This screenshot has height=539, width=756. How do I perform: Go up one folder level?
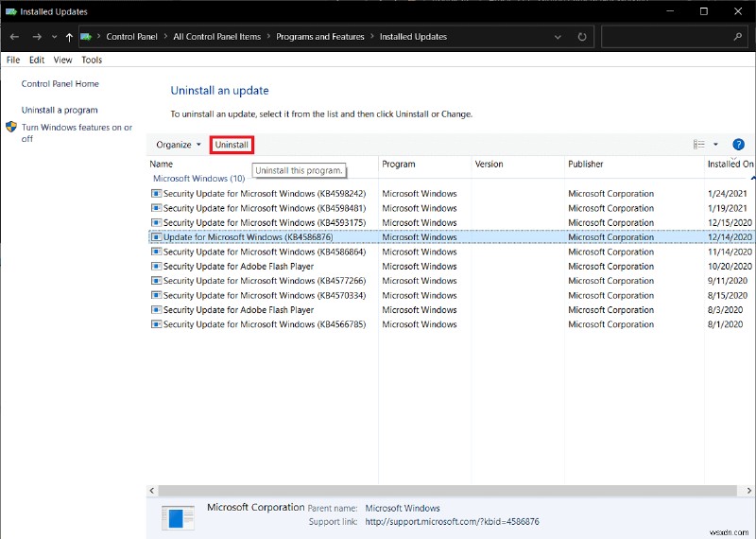click(69, 37)
